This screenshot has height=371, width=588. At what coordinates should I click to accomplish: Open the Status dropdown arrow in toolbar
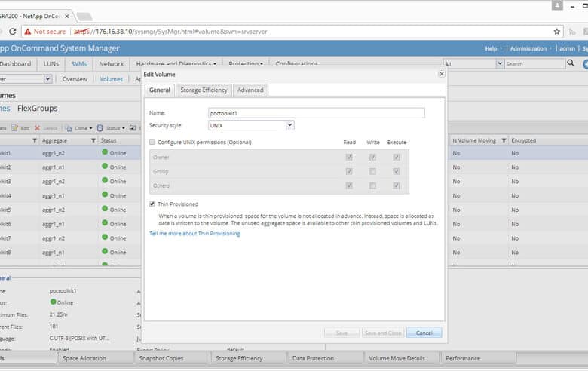(x=124, y=128)
